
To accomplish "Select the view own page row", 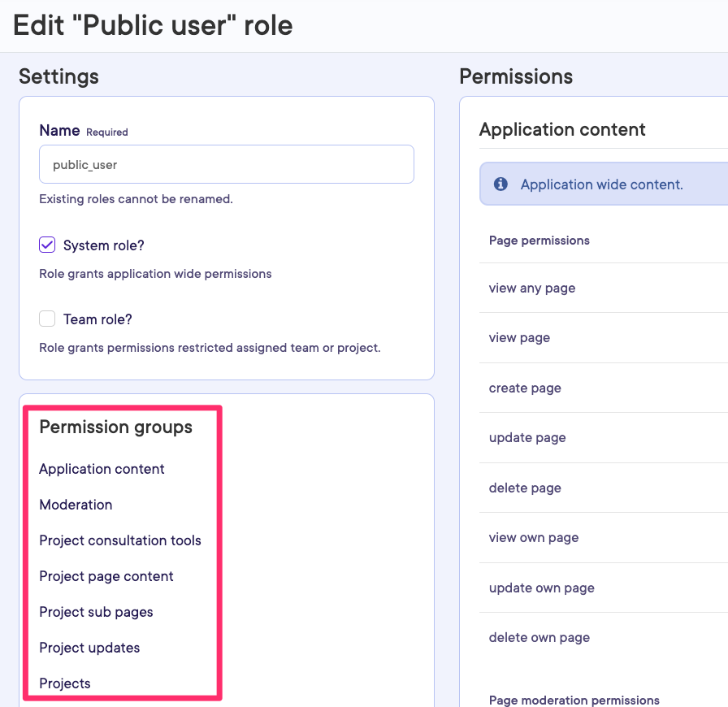I will (534, 538).
